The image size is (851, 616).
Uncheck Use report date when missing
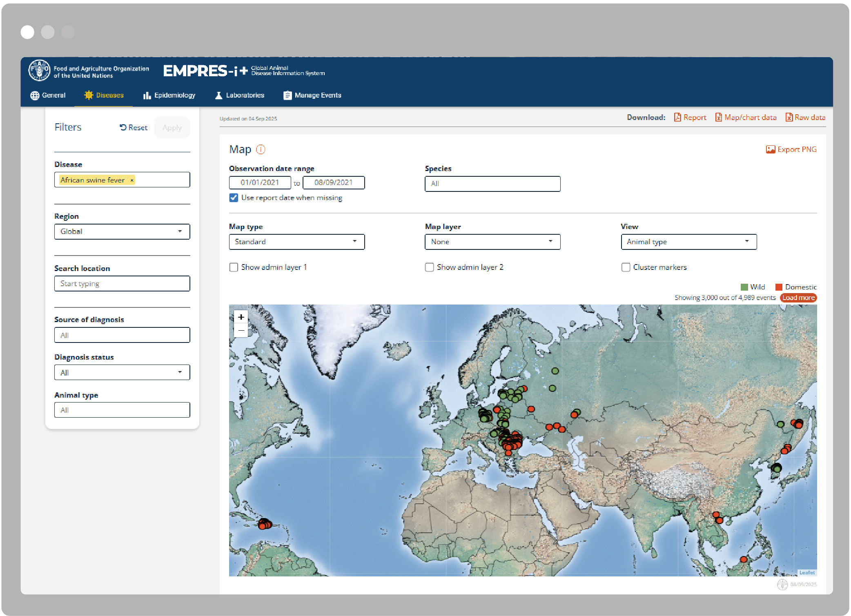tap(234, 198)
